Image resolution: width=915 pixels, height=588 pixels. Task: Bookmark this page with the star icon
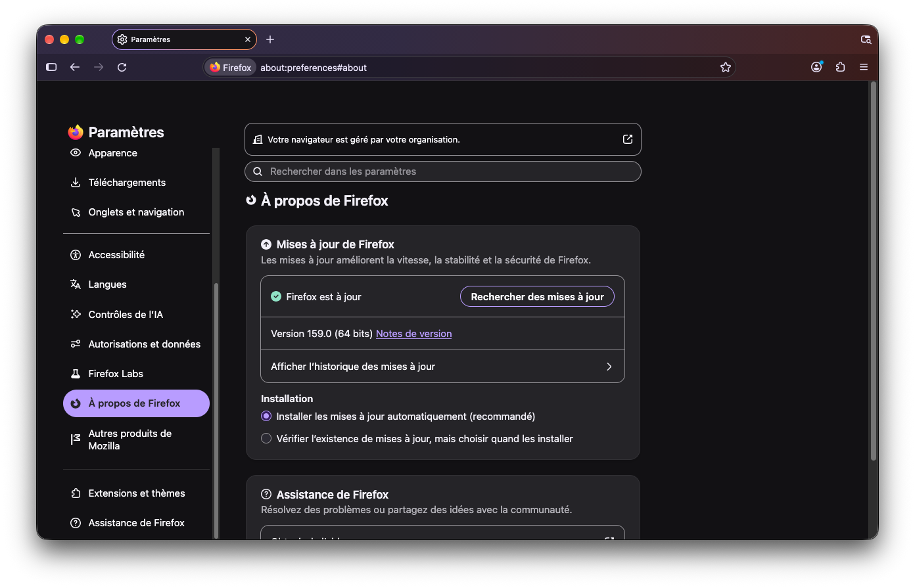click(726, 67)
